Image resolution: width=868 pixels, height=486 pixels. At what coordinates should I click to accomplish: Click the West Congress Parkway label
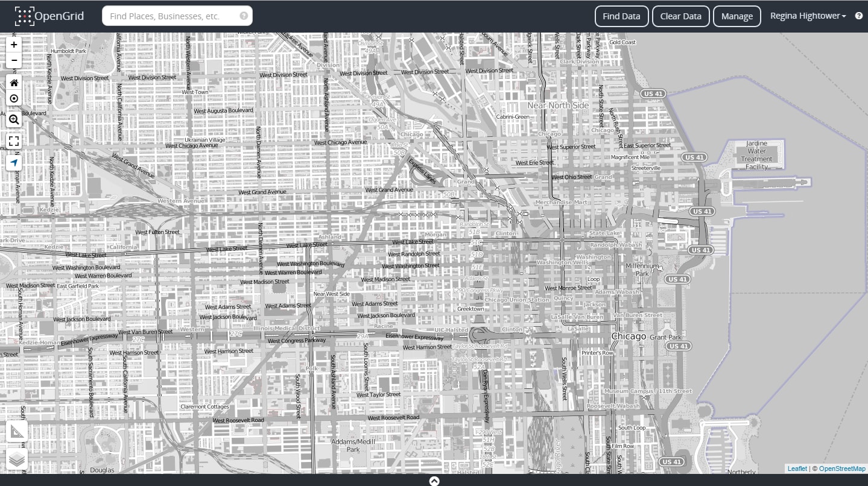tap(297, 341)
